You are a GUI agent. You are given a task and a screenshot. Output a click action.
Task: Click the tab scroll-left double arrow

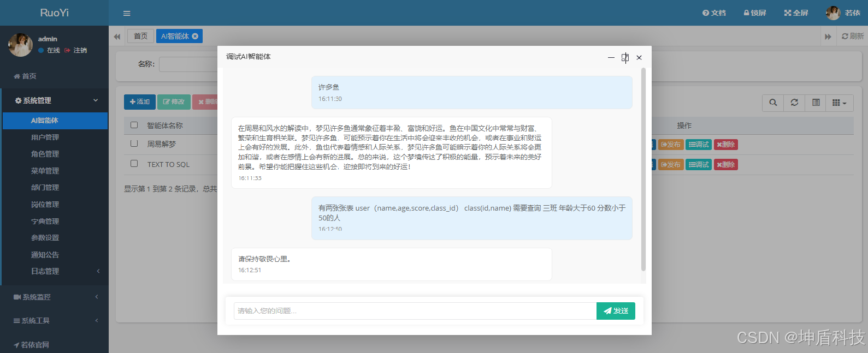pos(117,36)
